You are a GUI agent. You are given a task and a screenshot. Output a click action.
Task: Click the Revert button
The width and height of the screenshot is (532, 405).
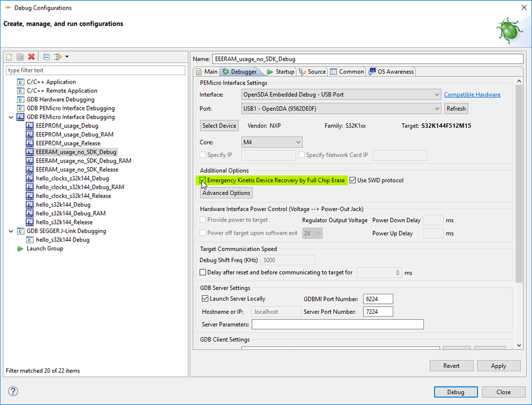451,366
